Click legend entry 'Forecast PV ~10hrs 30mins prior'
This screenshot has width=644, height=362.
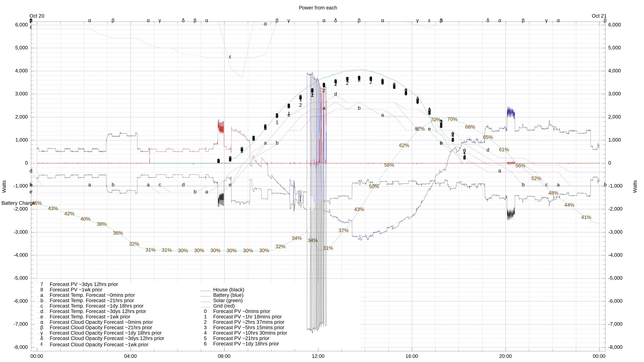pos(250,333)
